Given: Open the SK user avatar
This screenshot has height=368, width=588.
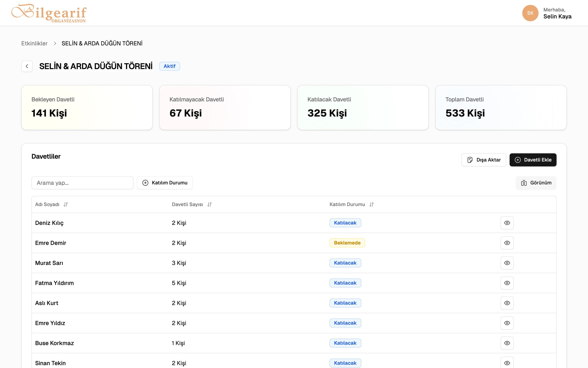Looking at the screenshot, I should [530, 13].
